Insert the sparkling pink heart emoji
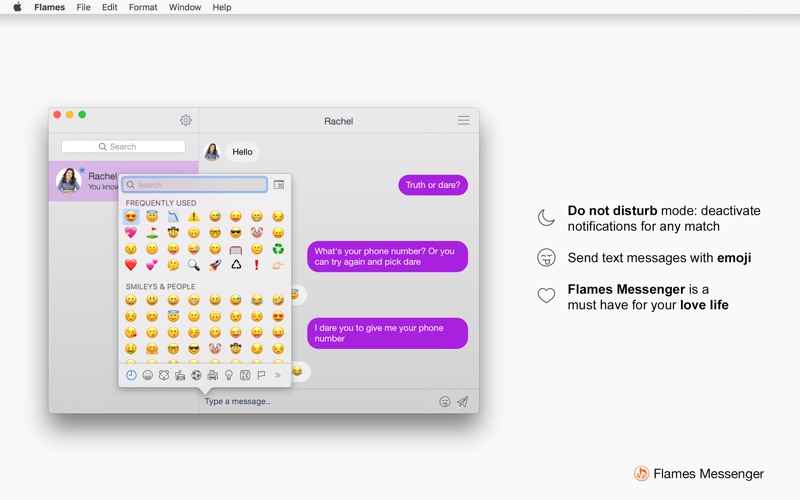The image size is (800, 500). point(131,233)
